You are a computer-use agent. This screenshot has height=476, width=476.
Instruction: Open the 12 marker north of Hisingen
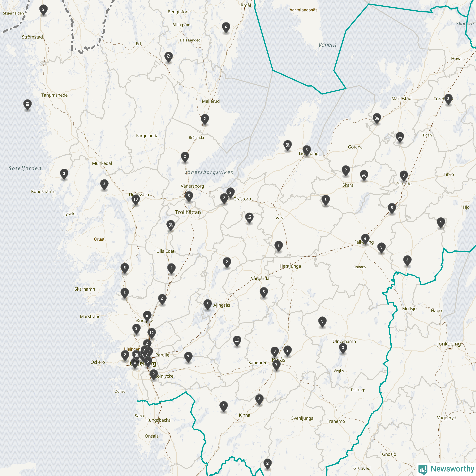coord(152,333)
